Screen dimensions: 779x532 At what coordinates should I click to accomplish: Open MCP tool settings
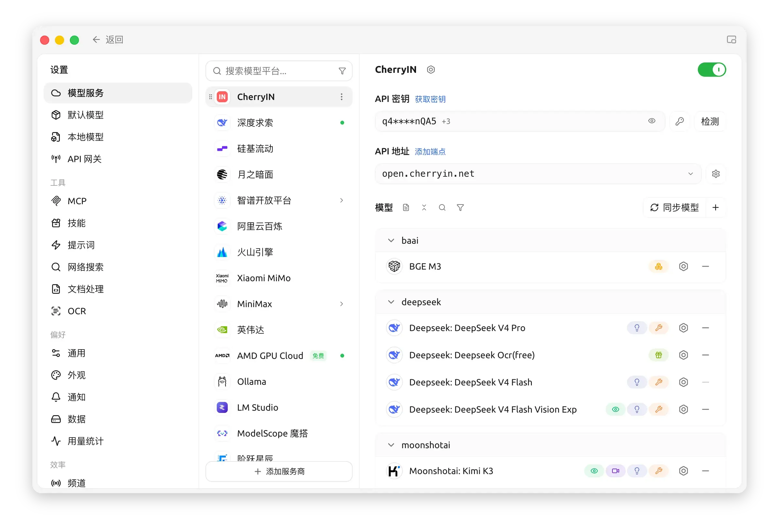tap(118, 201)
